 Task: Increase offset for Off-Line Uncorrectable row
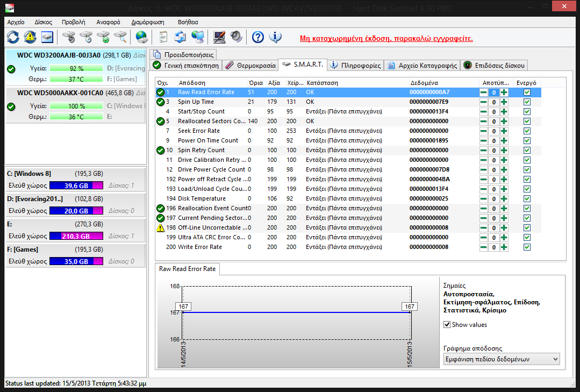[504, 228]
